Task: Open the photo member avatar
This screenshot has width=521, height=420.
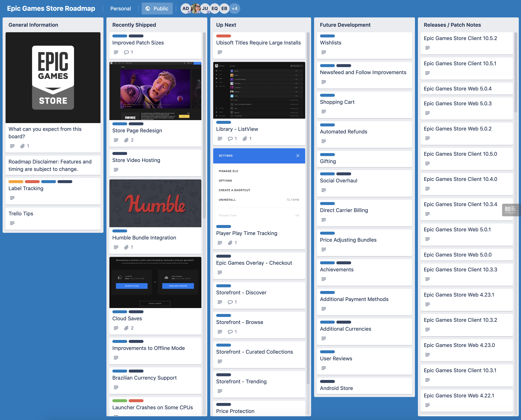Action: [196, 9]
